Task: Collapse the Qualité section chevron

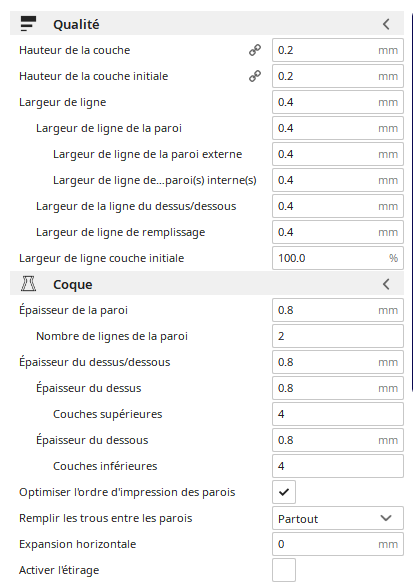Action: (x=386, y=24)
